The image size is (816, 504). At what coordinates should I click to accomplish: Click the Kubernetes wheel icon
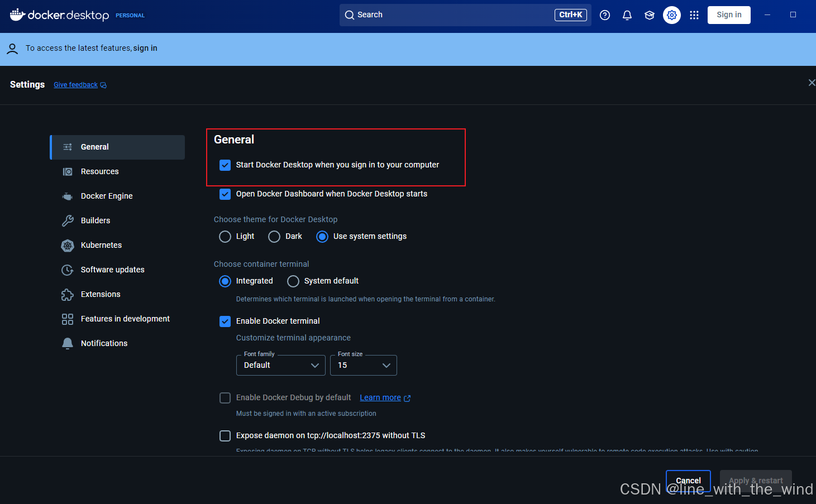tap(68, 245)
